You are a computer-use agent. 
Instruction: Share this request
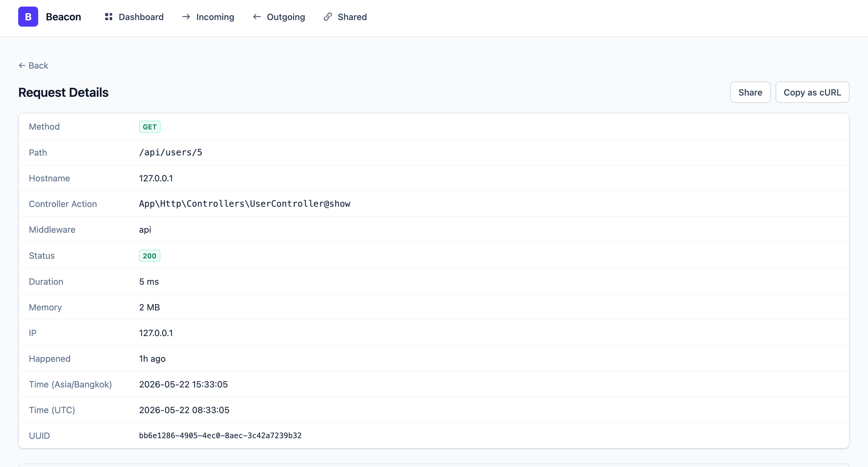pyautogui.click(x=750, y=92)
